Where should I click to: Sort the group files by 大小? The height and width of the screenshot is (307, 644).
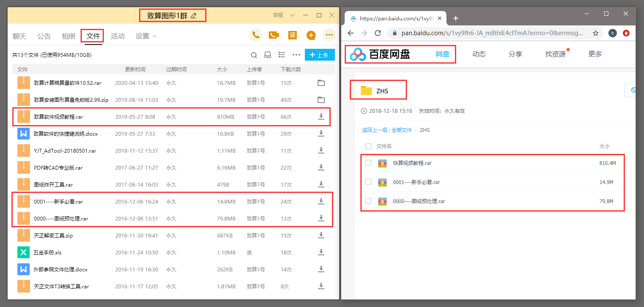222,69
